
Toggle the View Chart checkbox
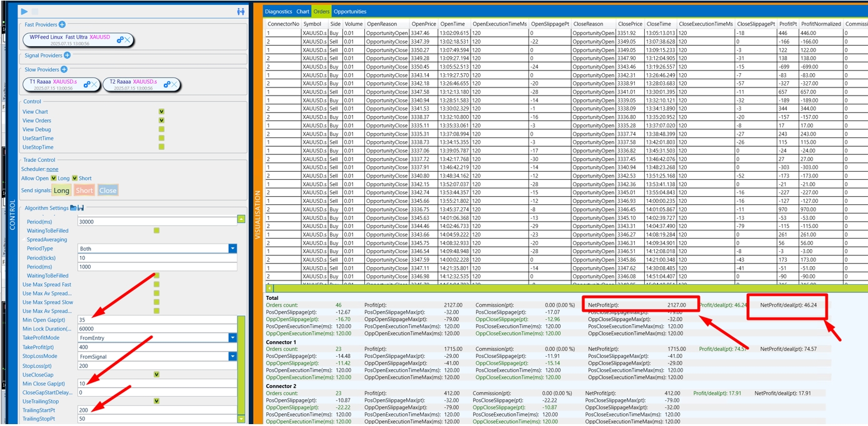(x=161, y=112)
